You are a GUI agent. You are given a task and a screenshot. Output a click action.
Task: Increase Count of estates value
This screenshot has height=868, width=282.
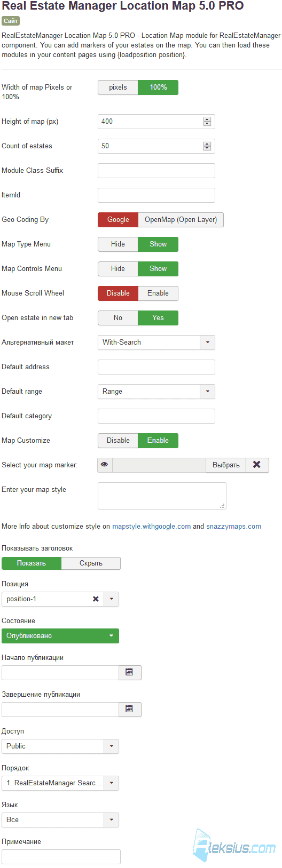coord(207,144)
